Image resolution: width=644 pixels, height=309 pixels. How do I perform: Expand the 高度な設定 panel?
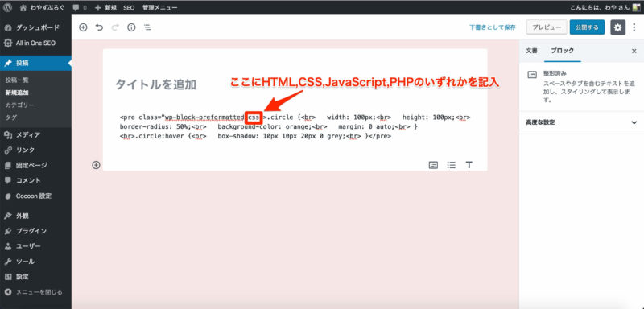coord(581,122)
